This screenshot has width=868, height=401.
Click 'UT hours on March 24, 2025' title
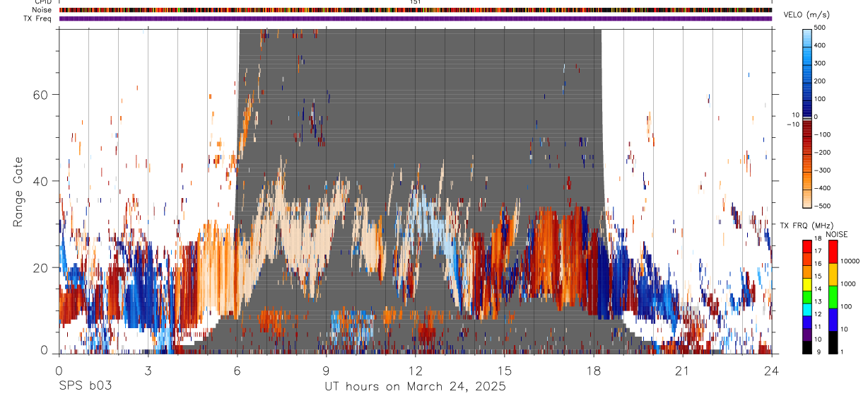[x=416, y=387]
